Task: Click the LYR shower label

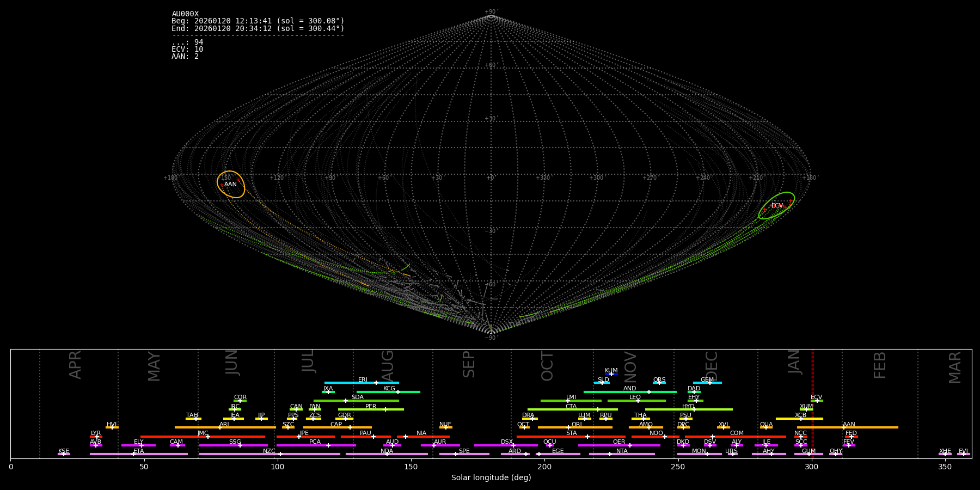Action: click(x=96, y=433)
